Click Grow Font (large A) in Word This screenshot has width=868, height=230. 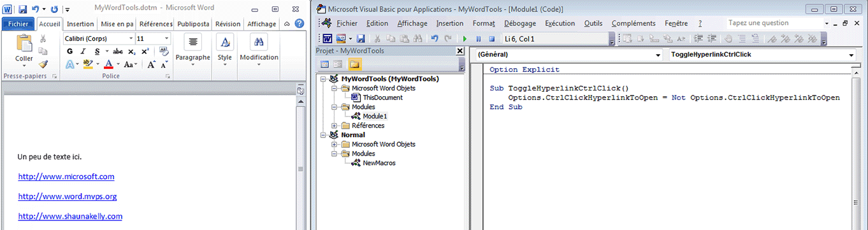pyautogui.click(x=151, y=64)
